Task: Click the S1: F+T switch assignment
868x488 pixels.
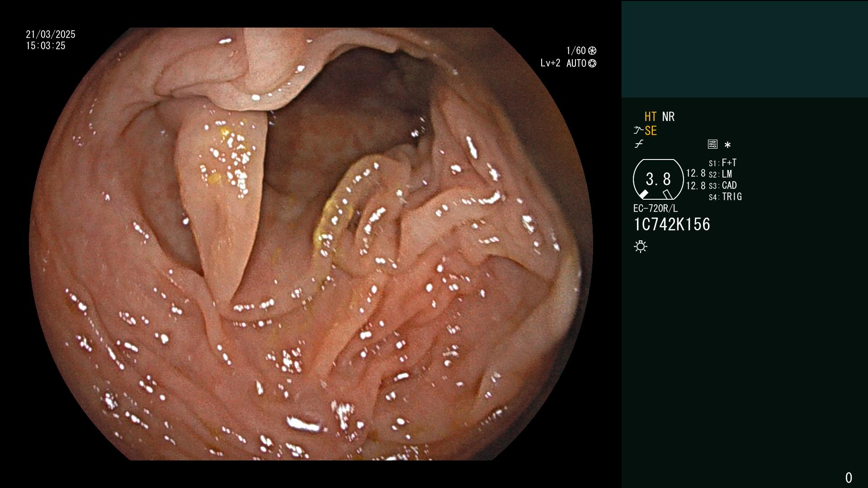Action: click(722, 163)
